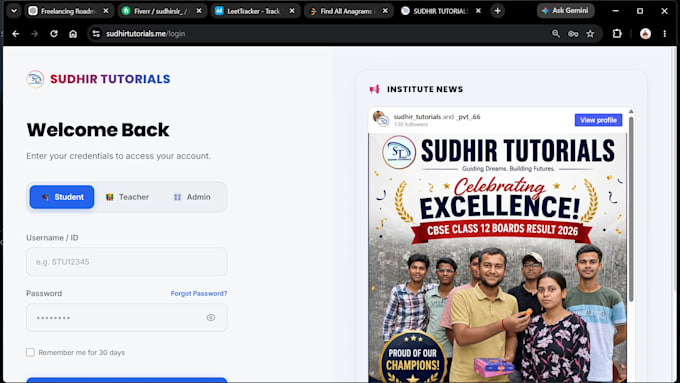Click the browser back arrow
This screenshot has width=680, height=383.
16,33
